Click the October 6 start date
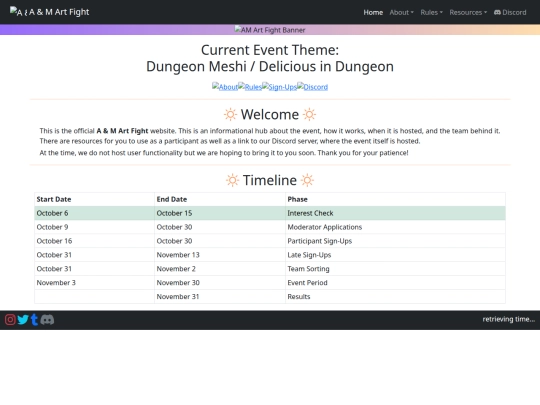Image resolution: width=540 pixels, height=405 pixels. [x=94, y=213]
